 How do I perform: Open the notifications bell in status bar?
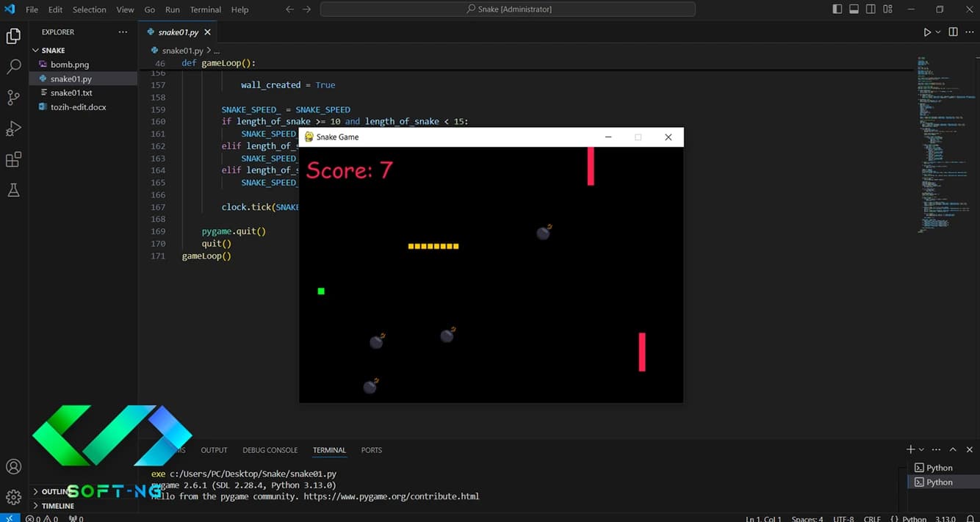(x=971, y=519)
